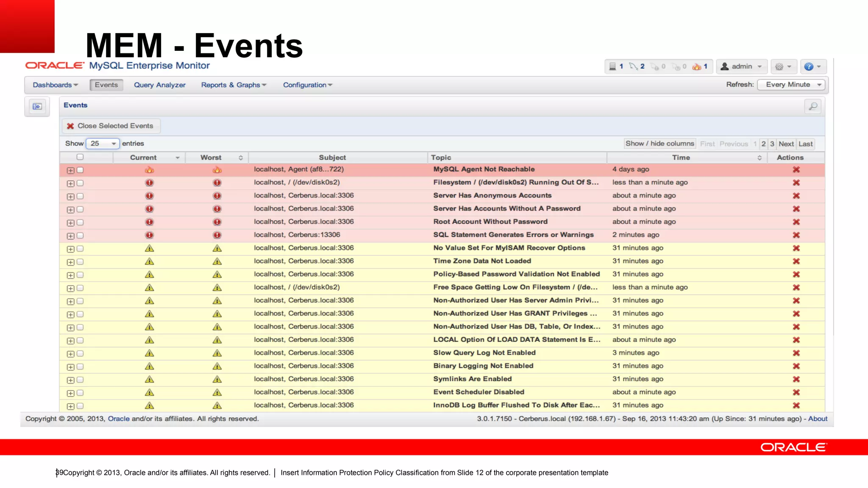This screenshot has height=488, width=868.
Task: Select checkbox for Time Zone Data Not Loaded
Action: coord(80,262)
